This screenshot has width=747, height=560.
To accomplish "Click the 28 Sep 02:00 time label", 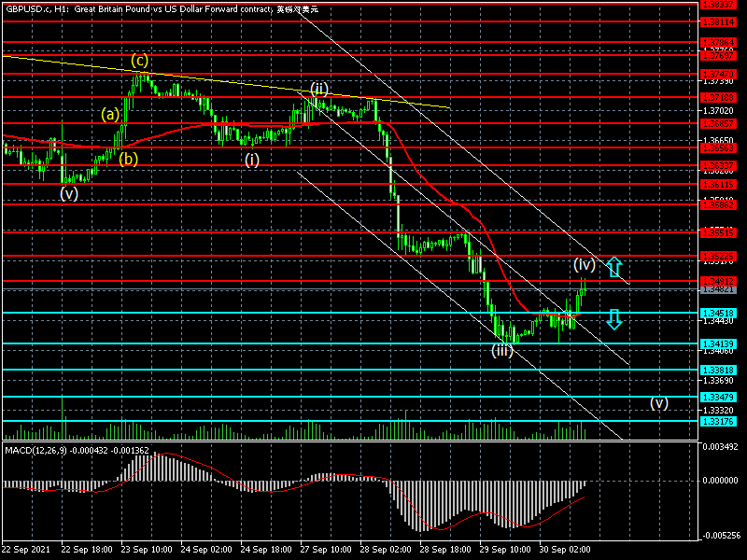I will (x=386, y=550).
